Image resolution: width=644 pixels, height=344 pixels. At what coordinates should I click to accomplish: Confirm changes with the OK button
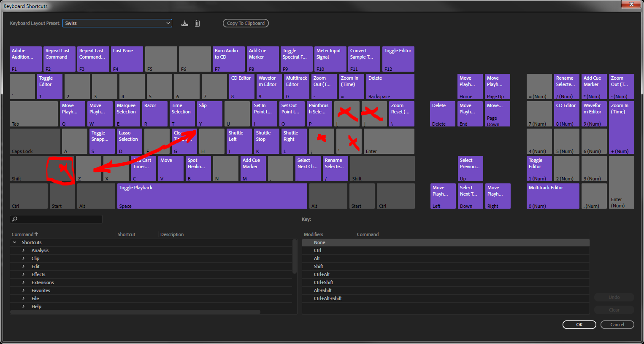pyautogui.click(x=579, y=324)
